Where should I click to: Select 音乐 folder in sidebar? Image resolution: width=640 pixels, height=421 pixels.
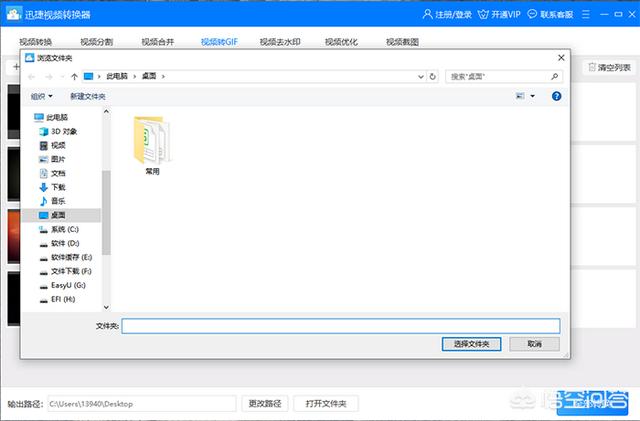52,201
